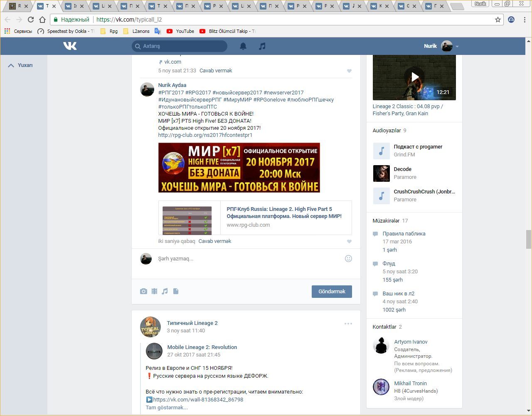
Task: Open the Rpg bookmarks folder
Action: 109,31
